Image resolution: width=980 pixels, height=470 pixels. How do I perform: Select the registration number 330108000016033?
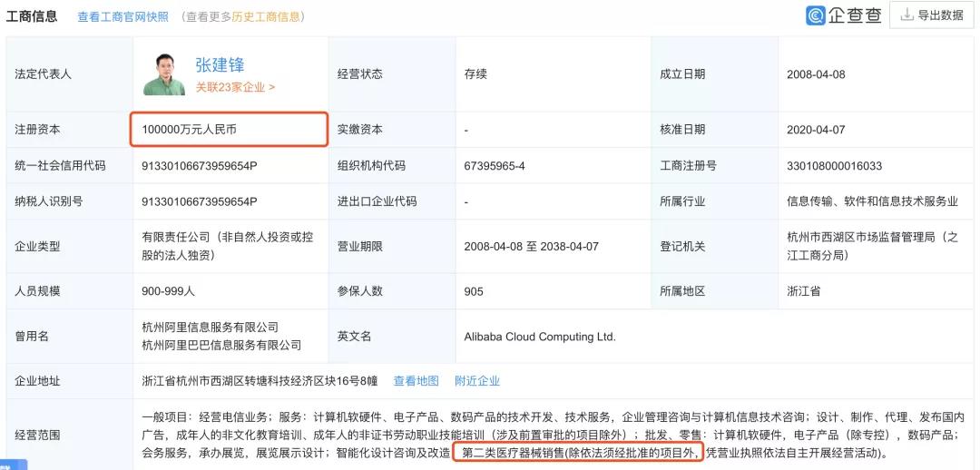click(x=835, y=166)
